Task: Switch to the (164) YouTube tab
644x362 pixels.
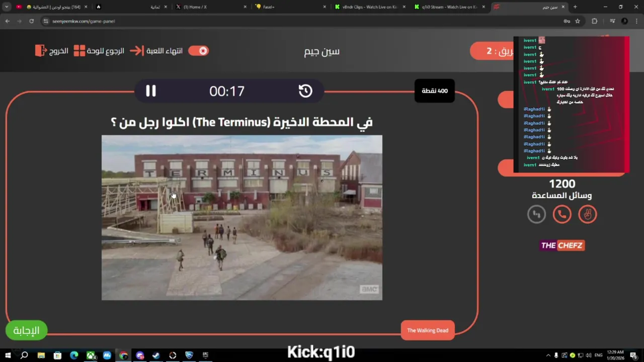Action: click(x=52, y=7)
